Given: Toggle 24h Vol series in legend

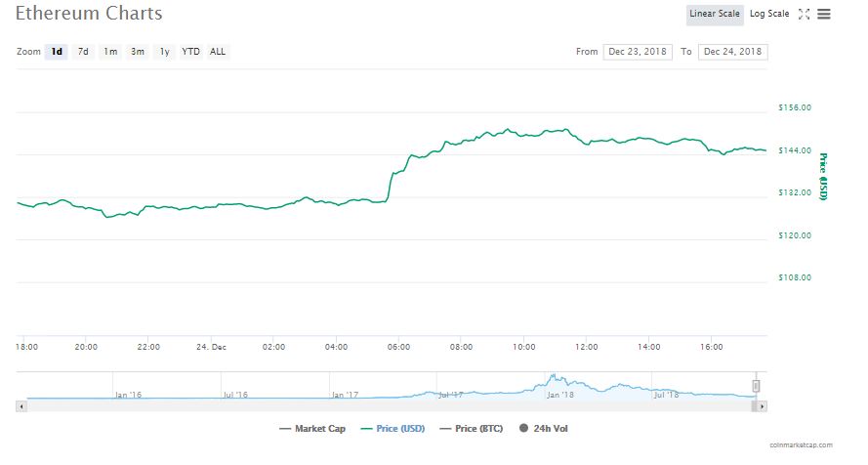Looking at the screenshot, I should 544,429.
